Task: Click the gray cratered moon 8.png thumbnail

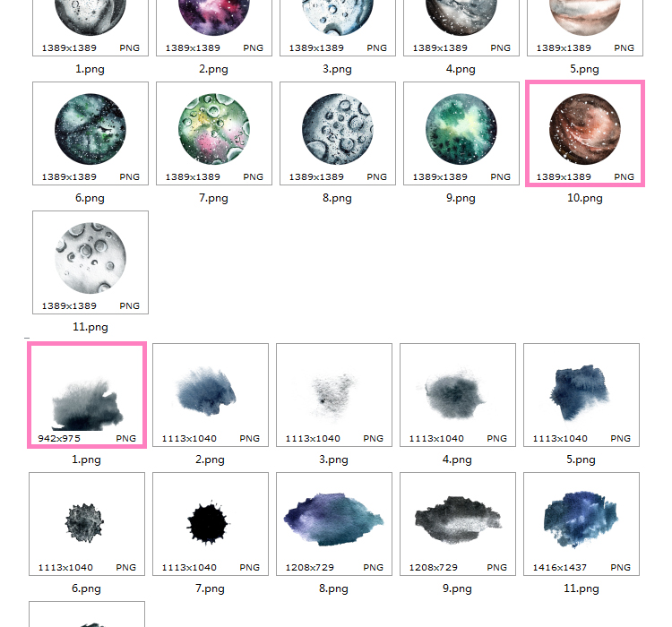Action: 338,133
